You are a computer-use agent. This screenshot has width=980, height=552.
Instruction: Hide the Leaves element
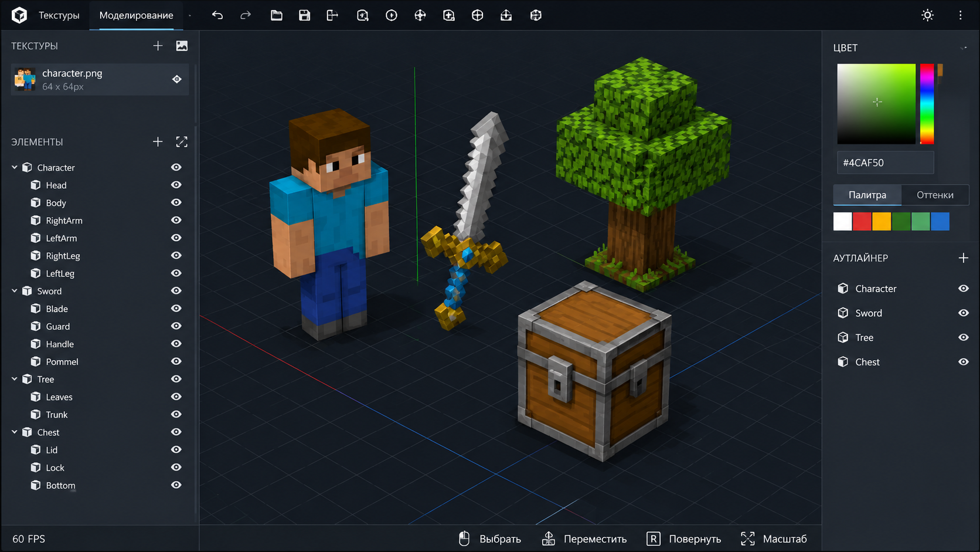click(176, 397)
